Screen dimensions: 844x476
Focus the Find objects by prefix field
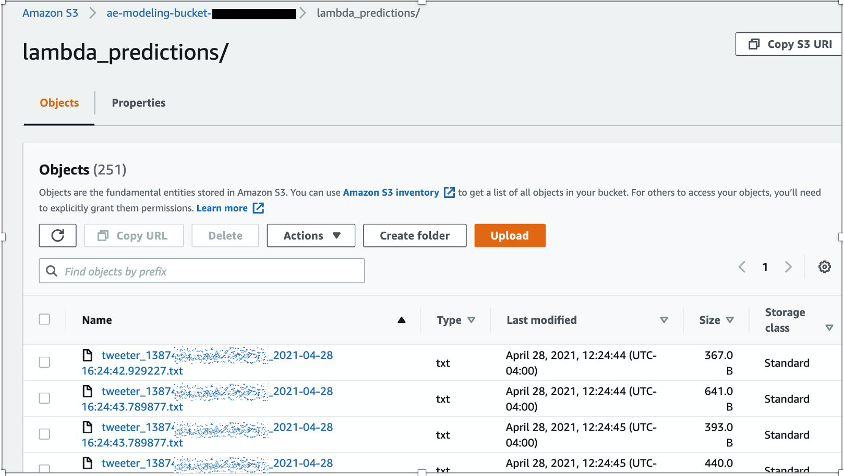(202, 271)
